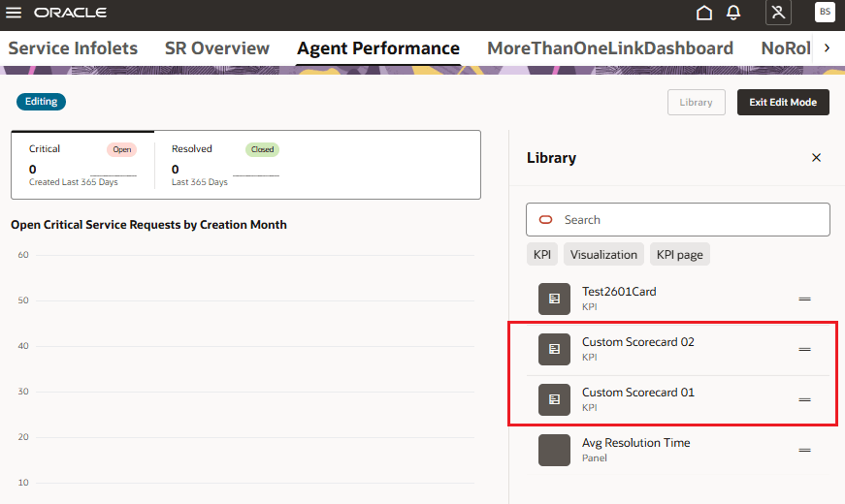Go to home via house icon
This screenshot has width=845, height=504.
pyautogui.click(x=703, y=13)
